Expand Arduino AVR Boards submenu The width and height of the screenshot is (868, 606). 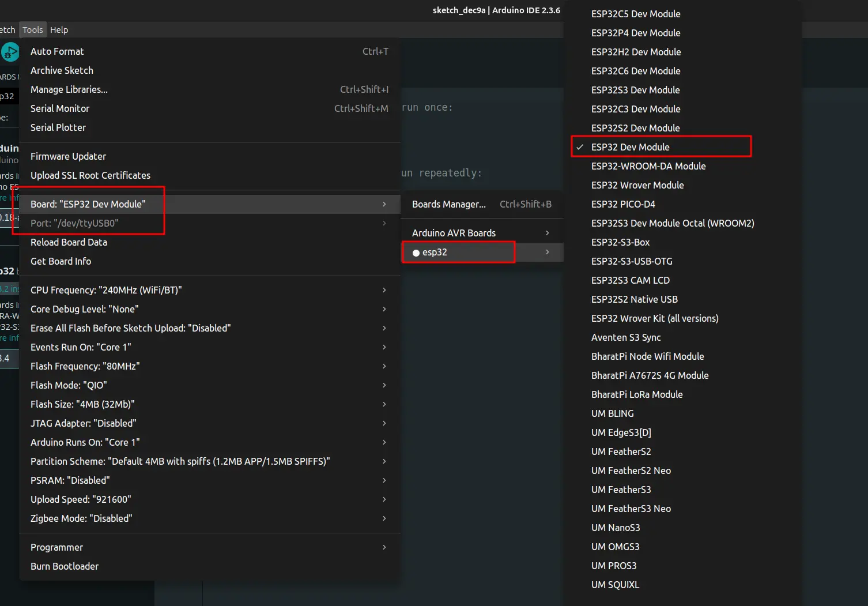482,233
